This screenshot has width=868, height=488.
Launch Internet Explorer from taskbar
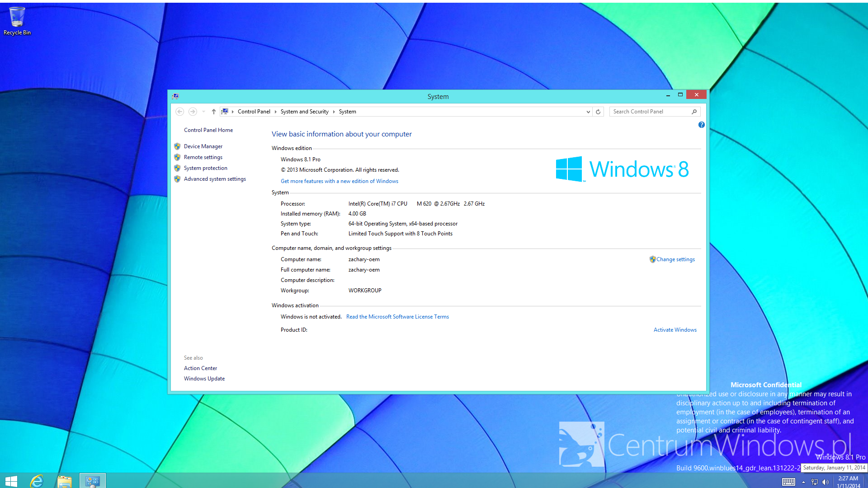(x=37, y=481)
